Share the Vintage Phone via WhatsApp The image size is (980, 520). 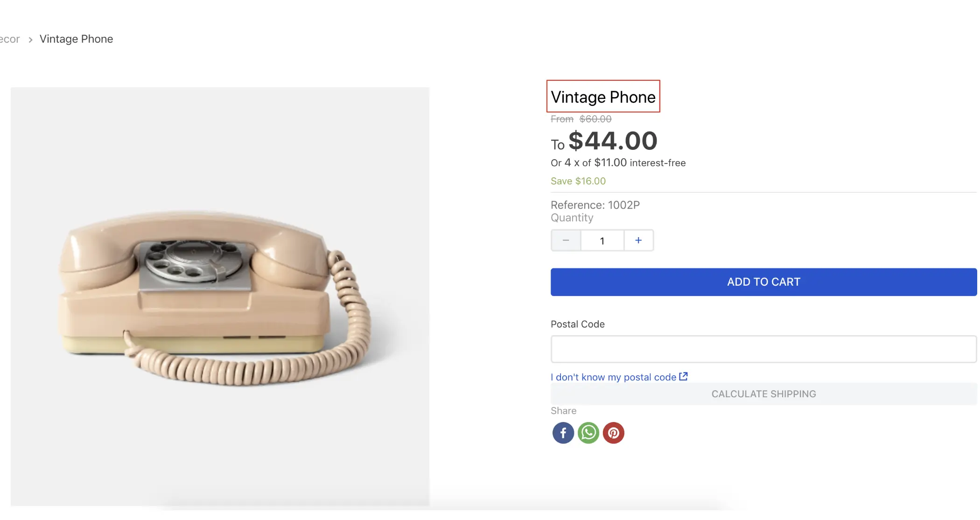[x=588, y=433]
